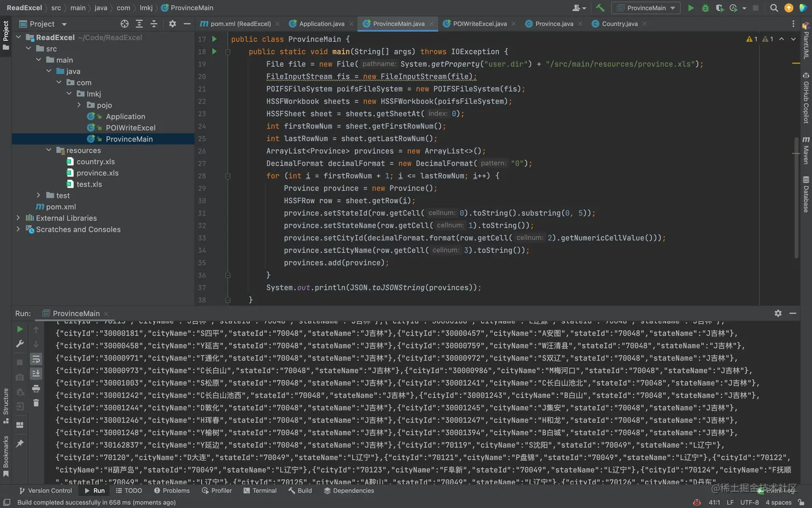Open the PlantUML side panel
This screenshot has width=812, height=508.
806,40
